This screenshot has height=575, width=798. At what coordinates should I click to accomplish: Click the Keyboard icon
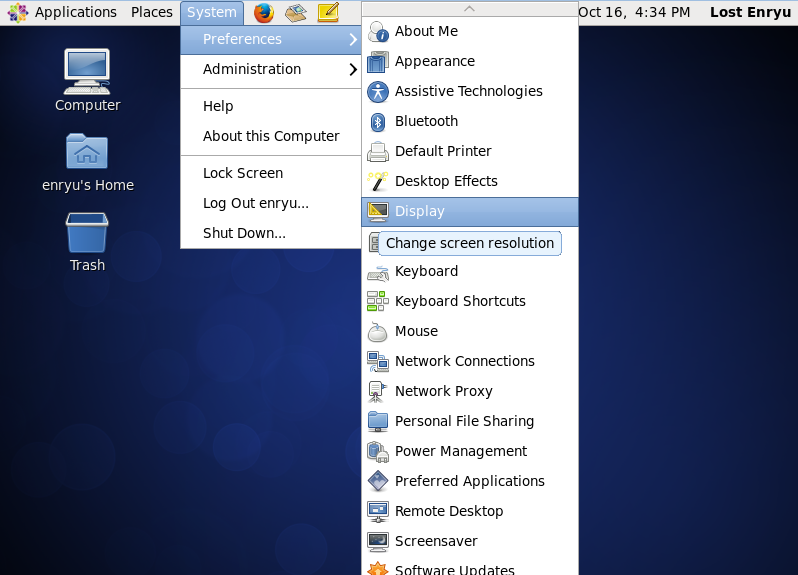coord(378,274)
